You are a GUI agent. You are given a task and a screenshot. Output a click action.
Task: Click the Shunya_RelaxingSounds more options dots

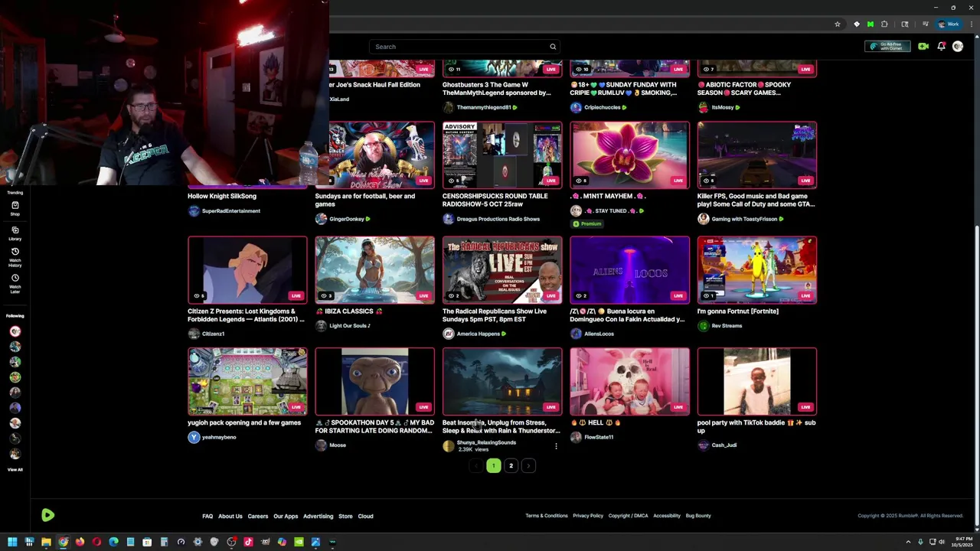point(556,445)
